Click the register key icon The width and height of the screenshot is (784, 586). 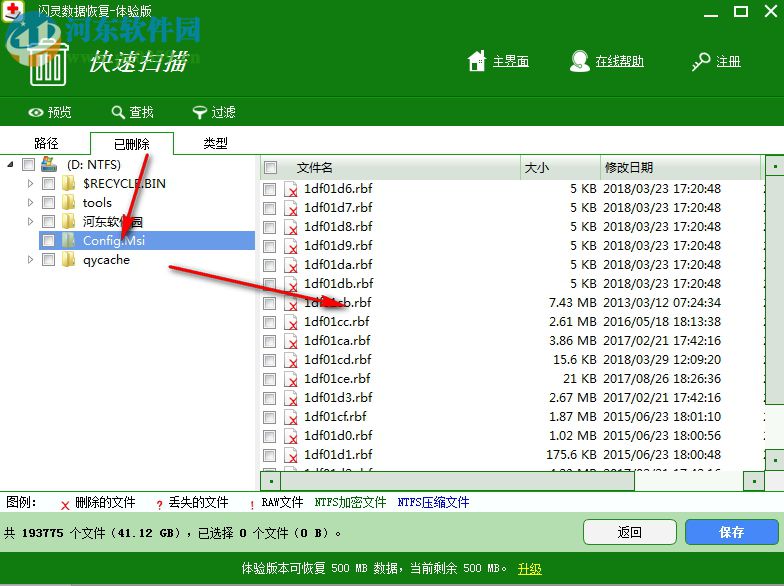(700, 62)
